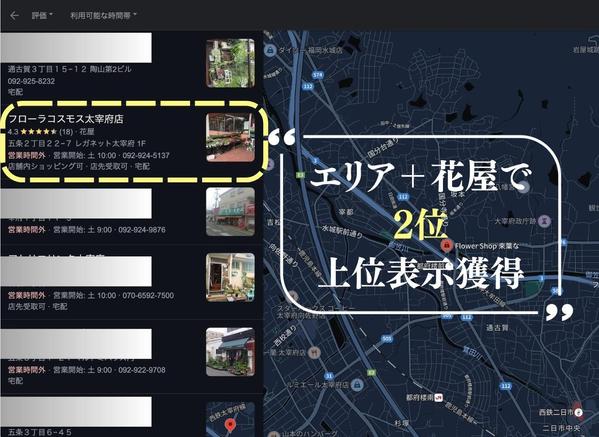
Task: Click phone number 092-925-8232
Action: pos(31,81)
